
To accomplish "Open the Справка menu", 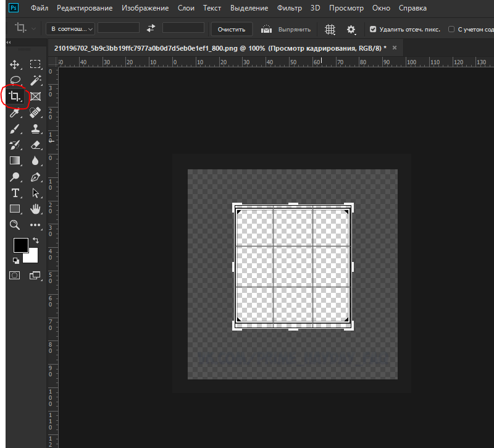I will (412, 8).
